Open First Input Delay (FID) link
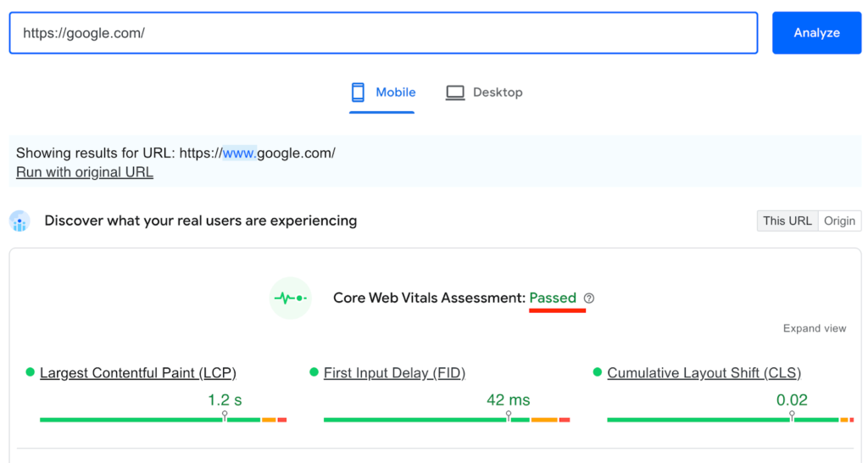The image size is (868, 463). tap(394, 373)
